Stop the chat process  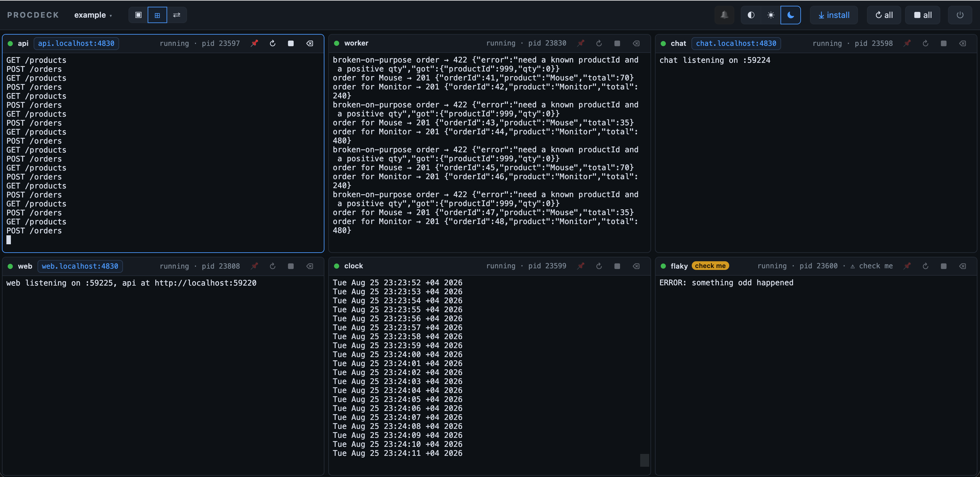[943, 43]
